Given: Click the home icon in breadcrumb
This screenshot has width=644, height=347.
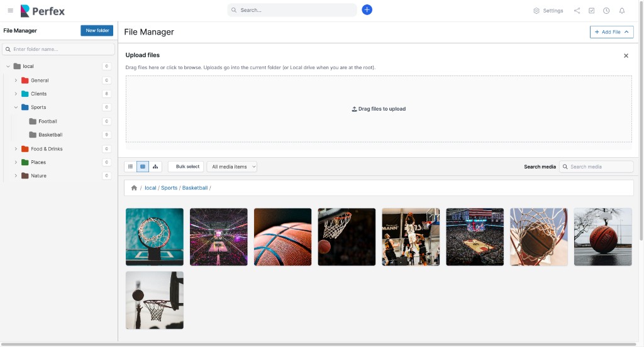Looking at the screenshot, I should pos(134,188).
